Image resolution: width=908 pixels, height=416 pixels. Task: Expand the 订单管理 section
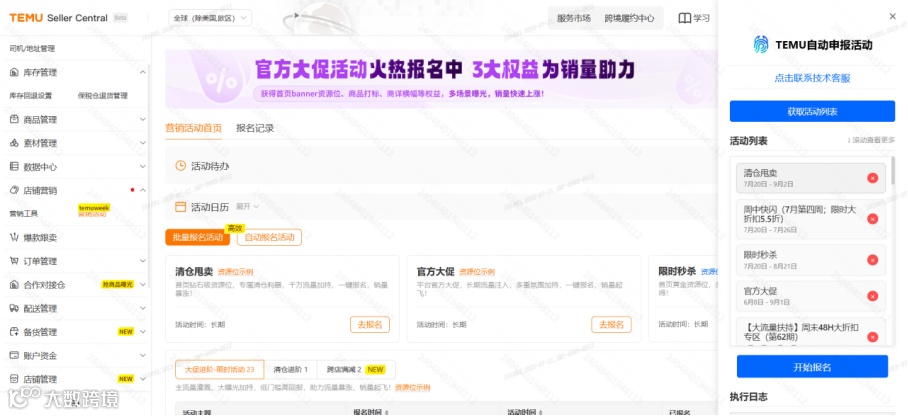tap(143, 261)
